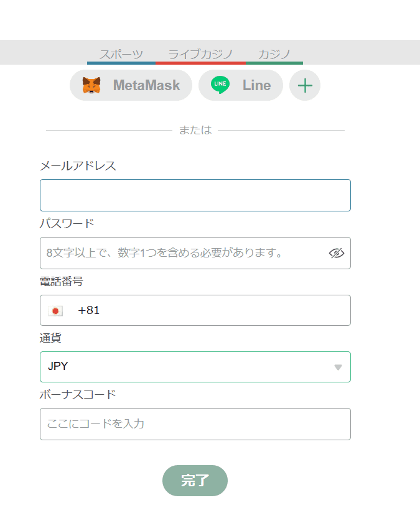Sign up with the Line button

click(x=241, y=85)
